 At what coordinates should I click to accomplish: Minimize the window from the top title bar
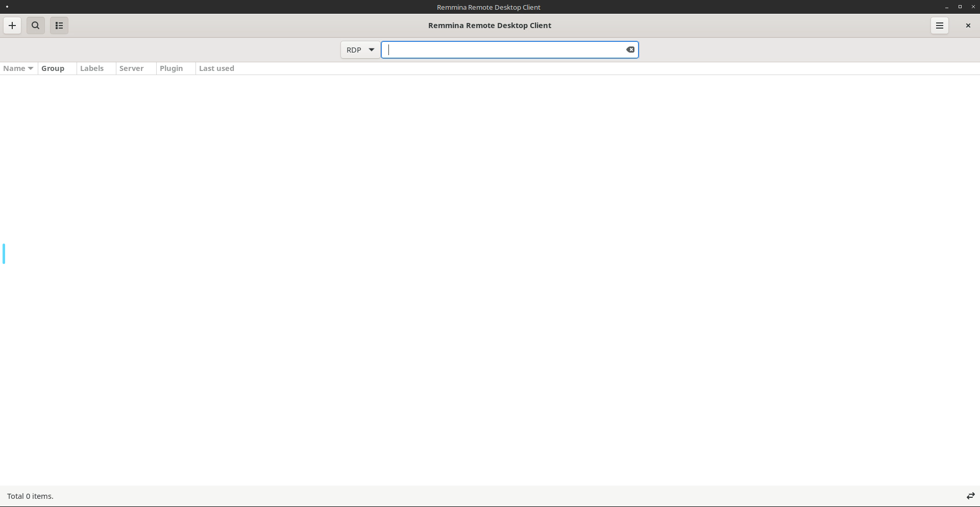coord(947,7)
